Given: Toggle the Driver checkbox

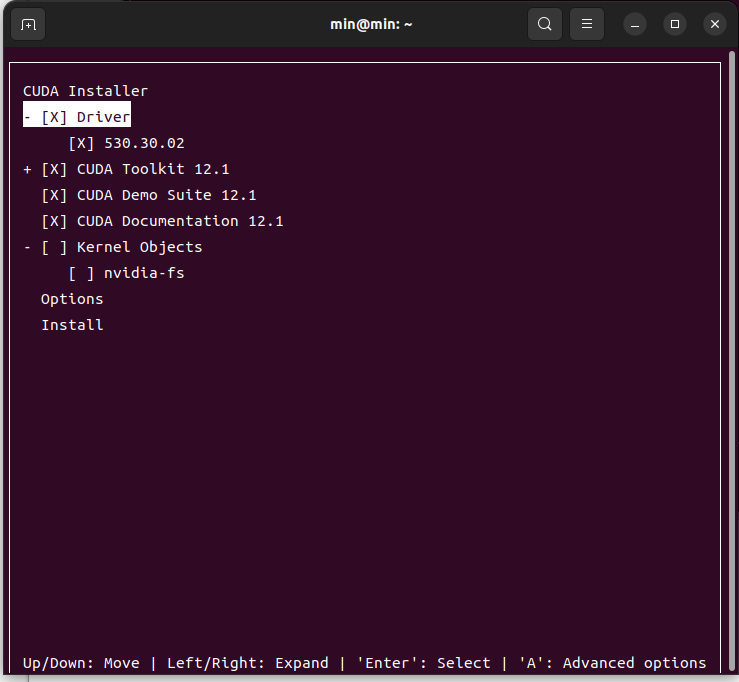Looking at the screenshot, I should [x=54, y=117].
